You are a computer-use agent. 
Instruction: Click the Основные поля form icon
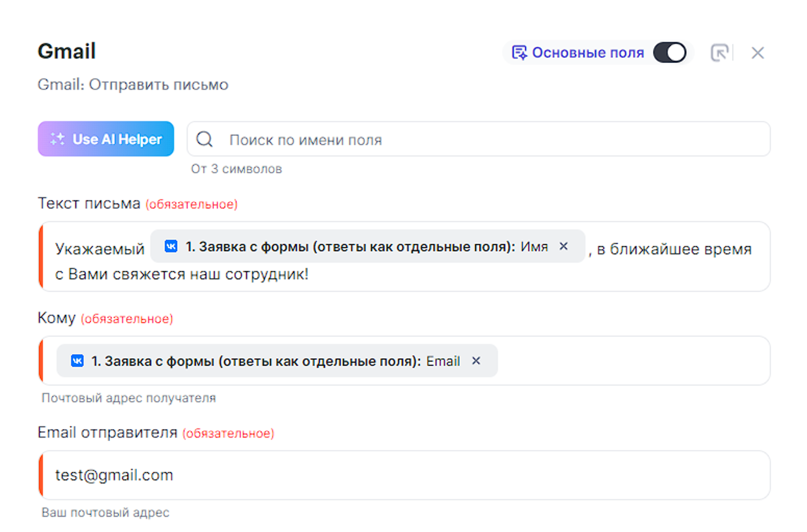pos(519,53)
